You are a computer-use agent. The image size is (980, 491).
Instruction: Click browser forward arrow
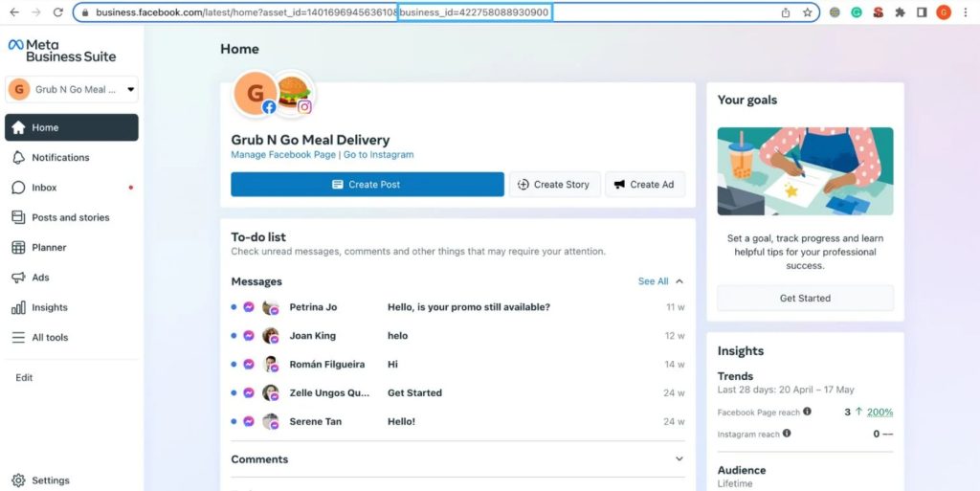(36, 12)
